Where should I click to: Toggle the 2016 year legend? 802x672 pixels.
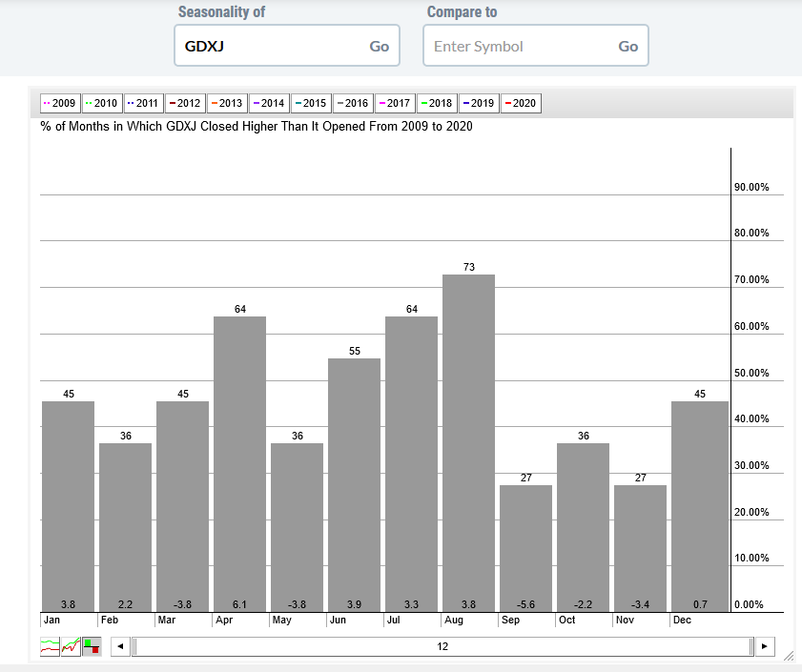pyautogui.click(x=353, y=103)
